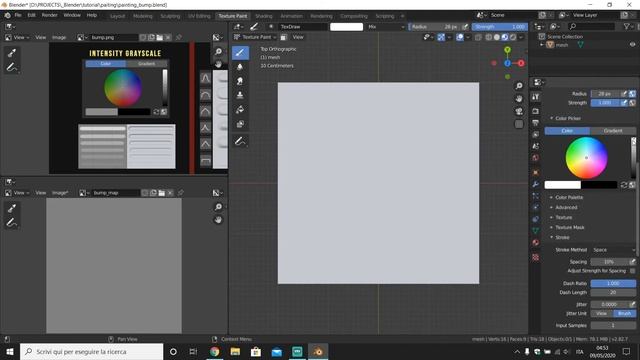
Task: Toggle Strength pressure in Properties panel
Action: (624, 103)
